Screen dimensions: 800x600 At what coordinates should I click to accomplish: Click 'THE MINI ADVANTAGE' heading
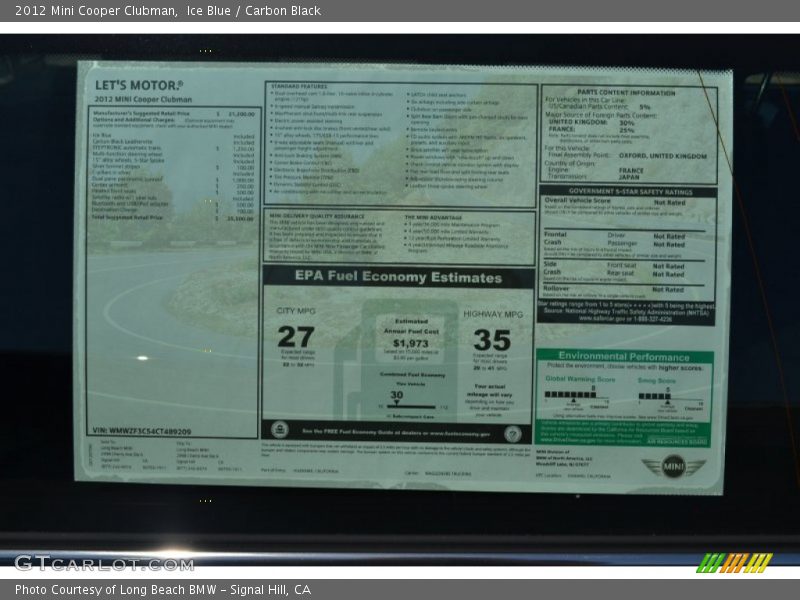tap(433, 217)
